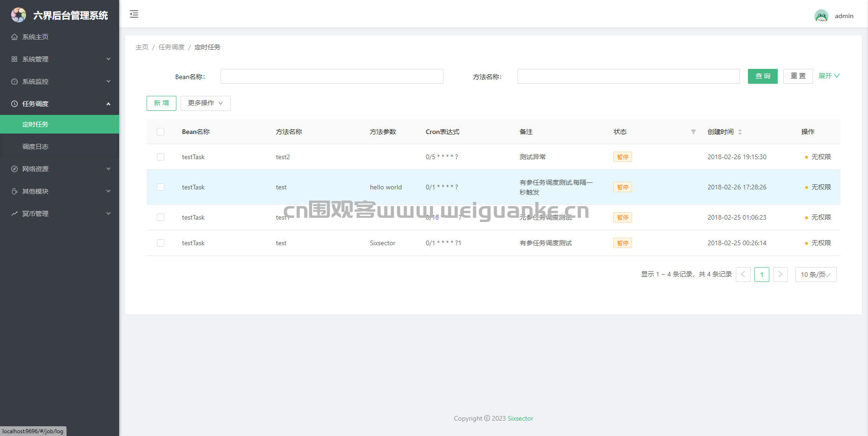The height and width of the screenshot is (436, 868).
Task: Check the row with method test2
Action: point(161,157)
